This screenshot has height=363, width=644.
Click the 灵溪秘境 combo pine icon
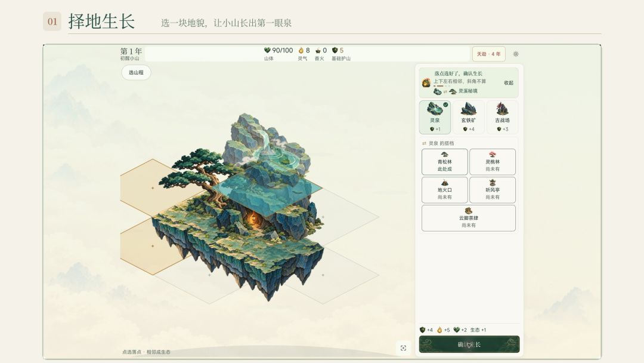(x=453, y=91)
